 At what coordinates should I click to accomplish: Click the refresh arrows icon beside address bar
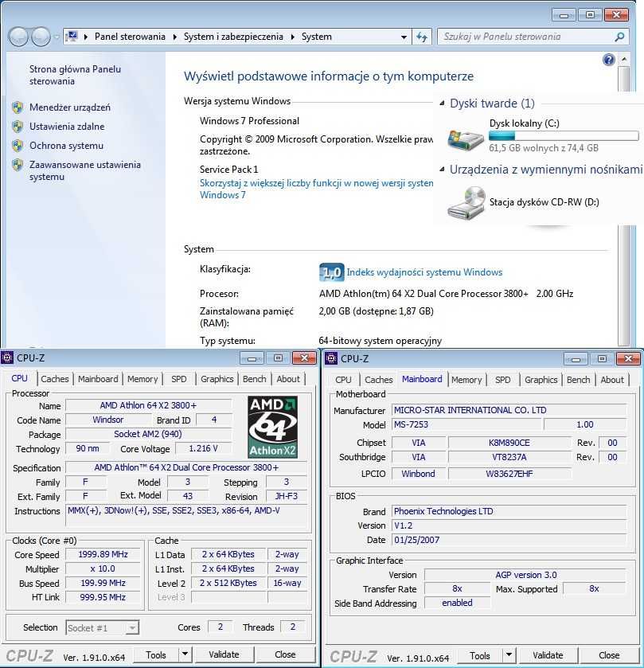coord(422,37)
